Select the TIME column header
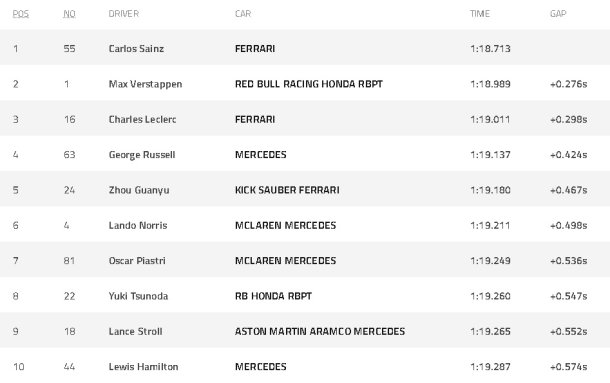This screenshot has height=383, width=610. pos(480,14)
